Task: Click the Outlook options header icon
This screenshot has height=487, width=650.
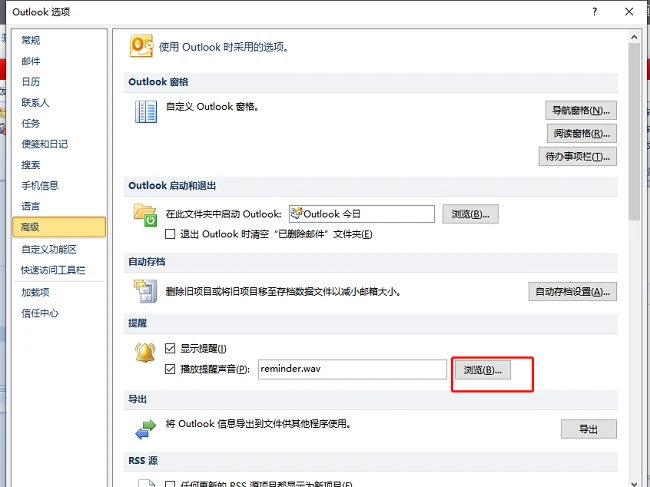Action: (x=140, y=48)
